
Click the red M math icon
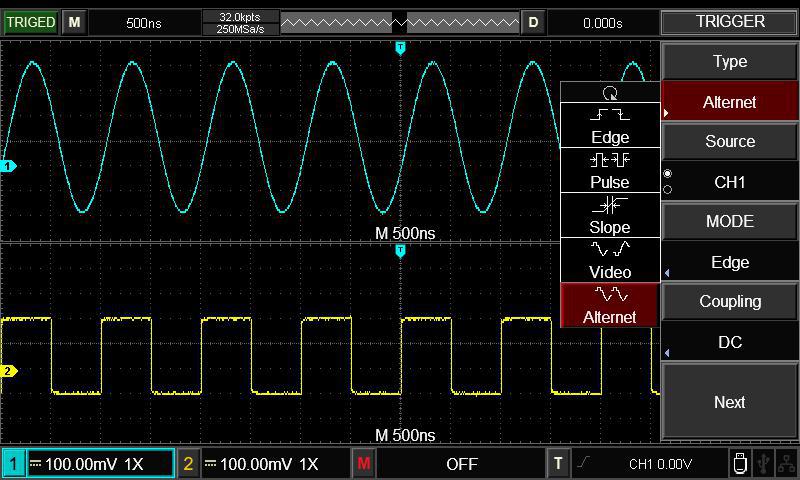pyautogui.click(x=364, y=463)
